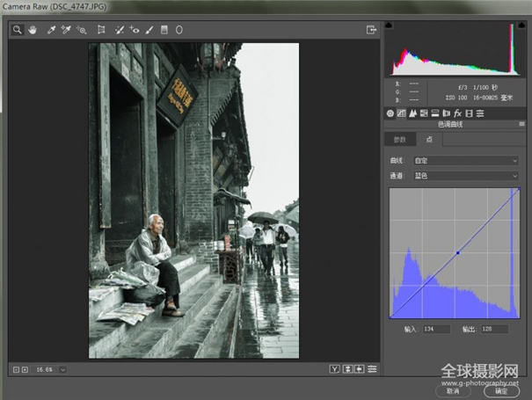Switch to the 点 curve tab

pyautogui.click(x=429, y=140)
